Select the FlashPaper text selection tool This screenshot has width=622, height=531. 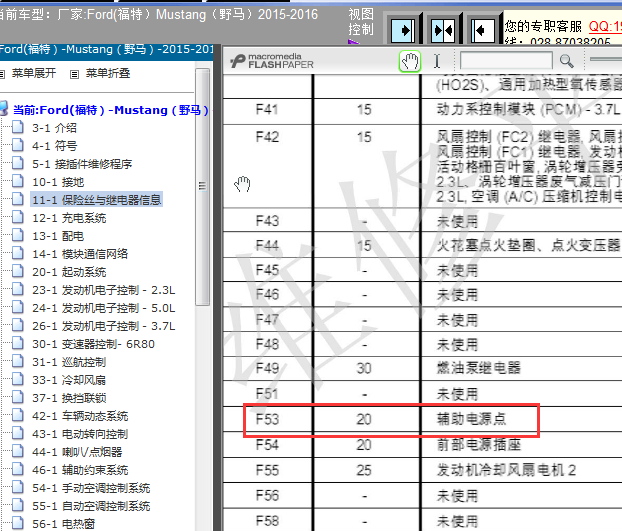click(437, 61)
